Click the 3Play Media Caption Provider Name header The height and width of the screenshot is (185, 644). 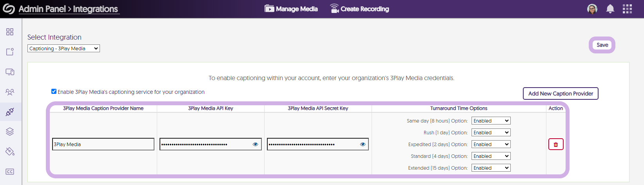(103, 108)
